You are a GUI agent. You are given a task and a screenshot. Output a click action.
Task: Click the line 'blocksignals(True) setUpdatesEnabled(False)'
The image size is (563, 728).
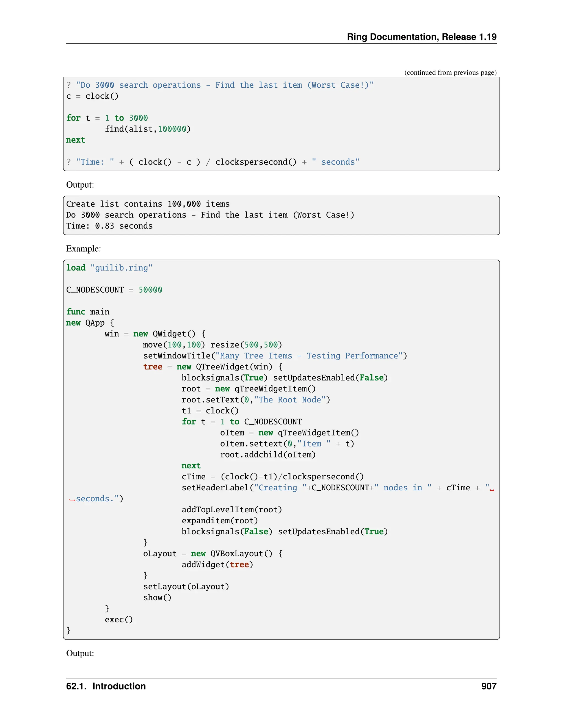point(285,378)
